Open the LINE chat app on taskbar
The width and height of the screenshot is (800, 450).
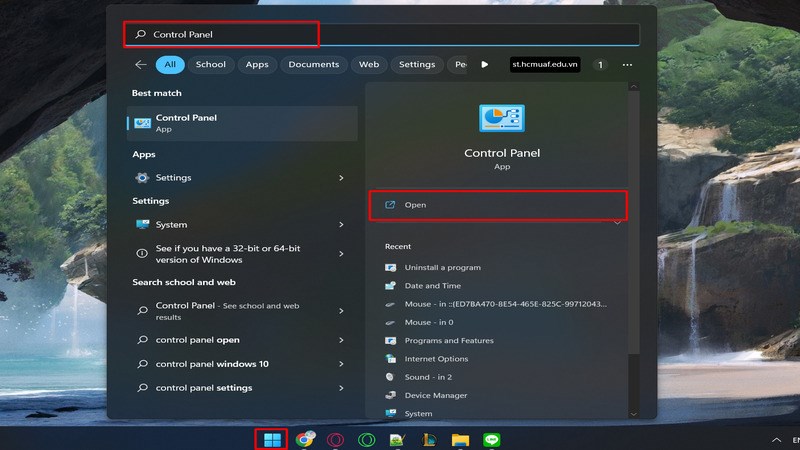[x=492, y=439]
